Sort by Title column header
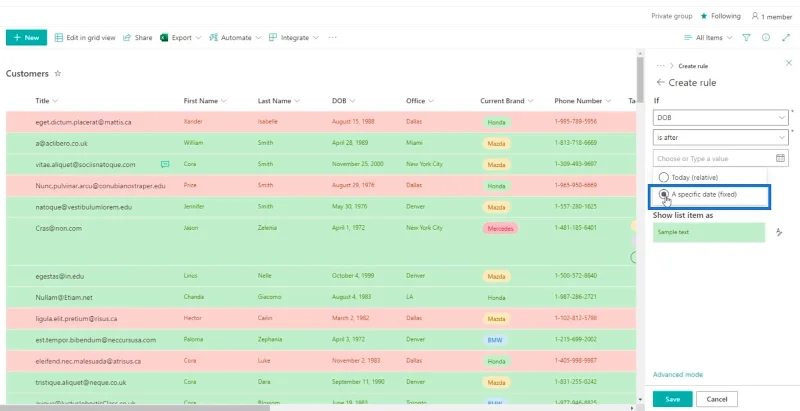Viewport: 800px width, 411px height. [46, 100]
